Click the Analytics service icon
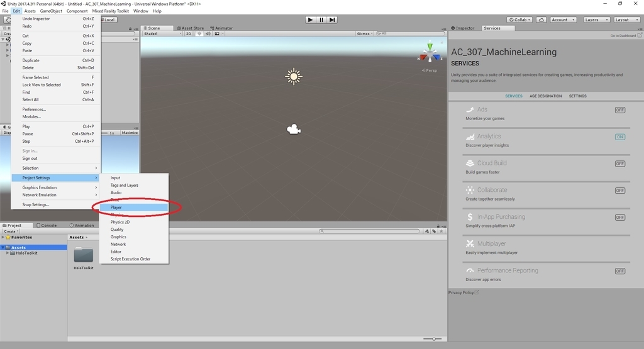This screenshot has height=349, width=644. [x=470, y=136]
